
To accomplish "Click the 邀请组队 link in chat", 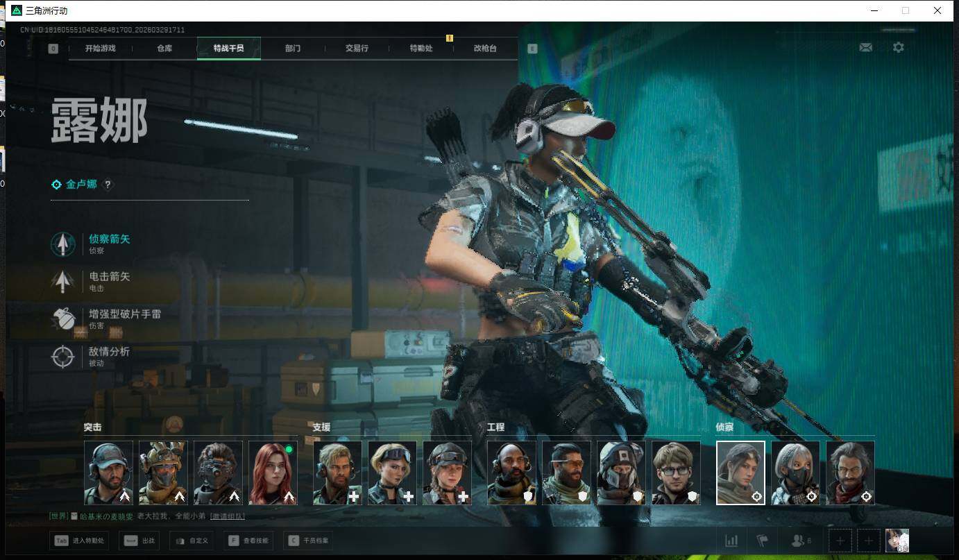I will click(228, 516).
